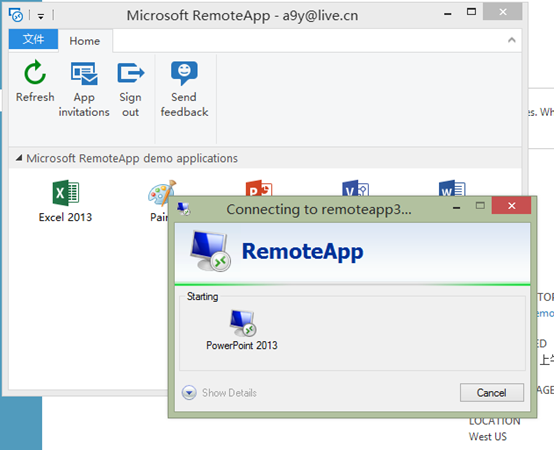
Task: Expand Show Details in the connecting dialog
Action: click(x=219, y=392)
